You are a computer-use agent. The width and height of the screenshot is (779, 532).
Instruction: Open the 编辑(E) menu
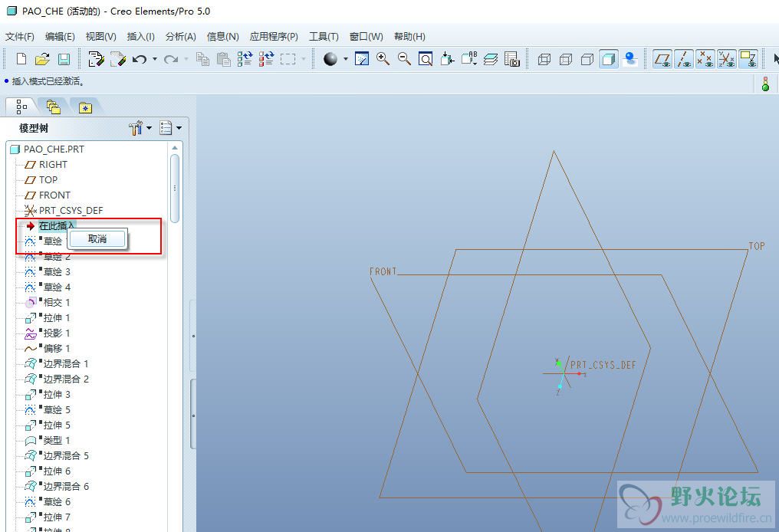[x=60, y=36]
